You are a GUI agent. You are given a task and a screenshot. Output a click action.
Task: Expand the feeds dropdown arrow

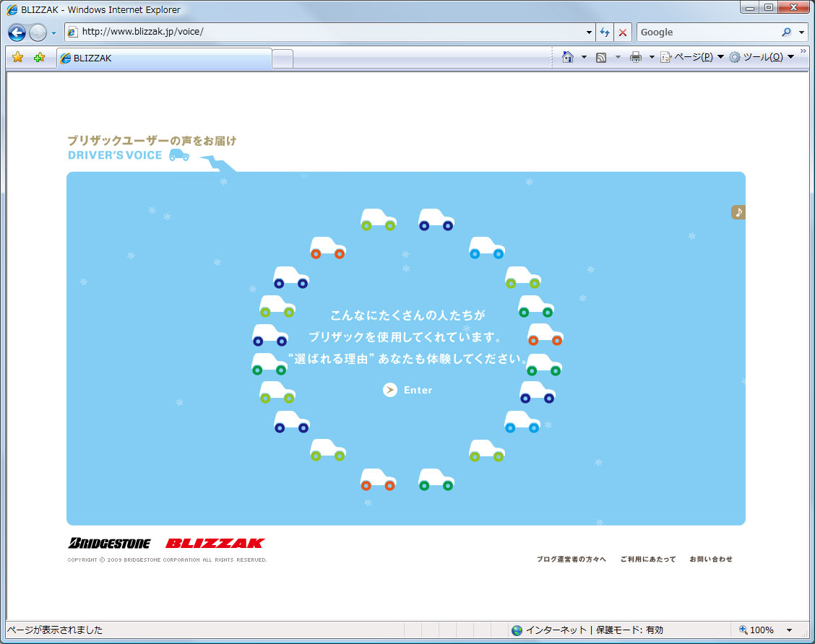click(x=618, y=57)
